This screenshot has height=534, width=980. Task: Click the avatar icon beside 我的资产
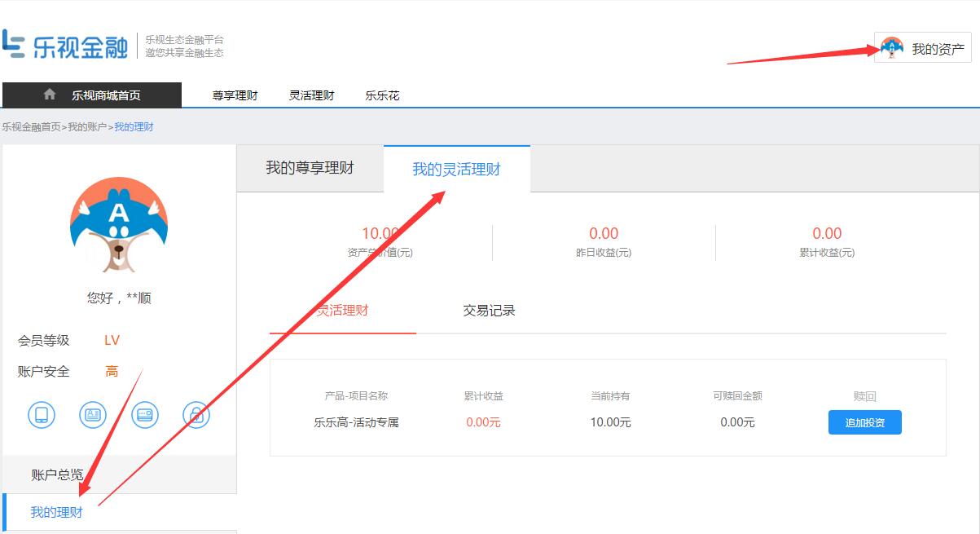pyautogui.click(x=893, y=48)
